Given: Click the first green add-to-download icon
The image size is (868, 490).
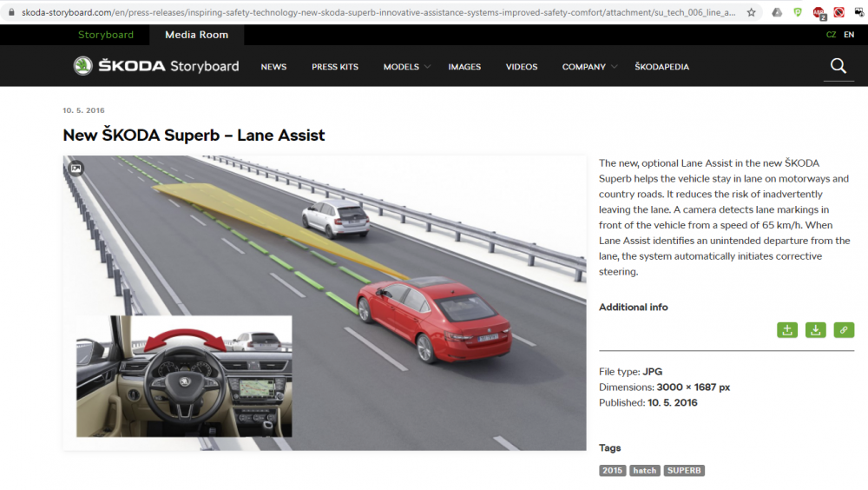Looking at the screenshot, I should pos(787,330).
